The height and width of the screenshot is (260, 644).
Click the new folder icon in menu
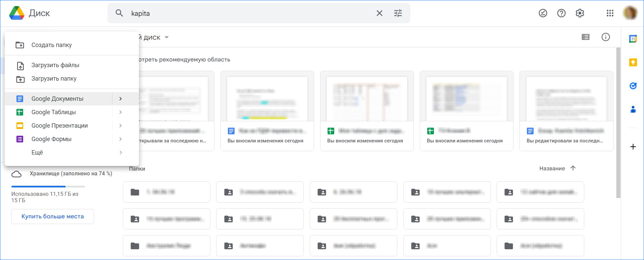pos(20,45)
